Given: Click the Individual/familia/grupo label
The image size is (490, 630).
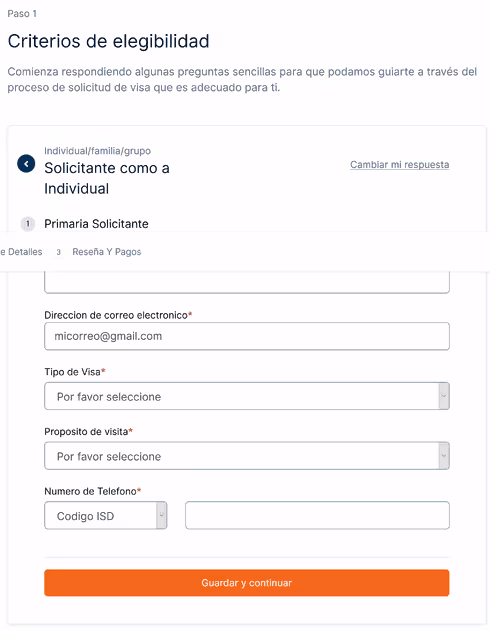Looking at the screenshot, I should (98, 151).
